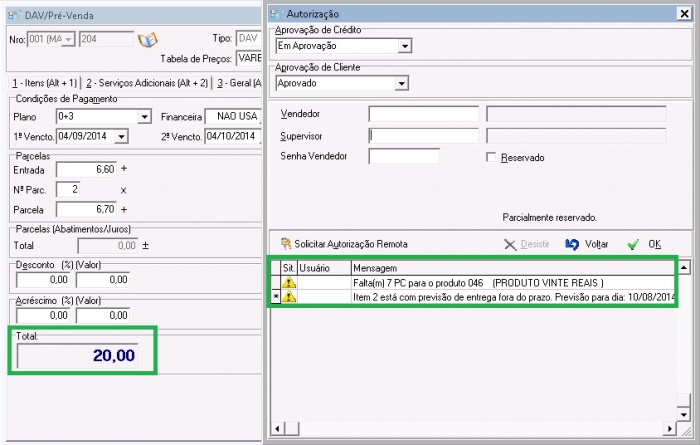Click warning icon on the Falta(m) 7 PC row

click(x=288, y=283)
